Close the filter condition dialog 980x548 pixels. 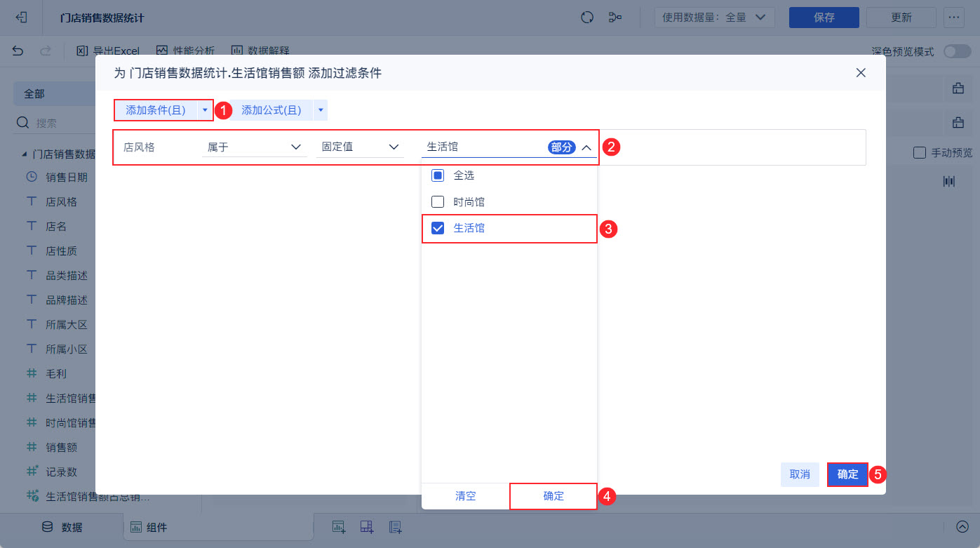coord(861,73)
